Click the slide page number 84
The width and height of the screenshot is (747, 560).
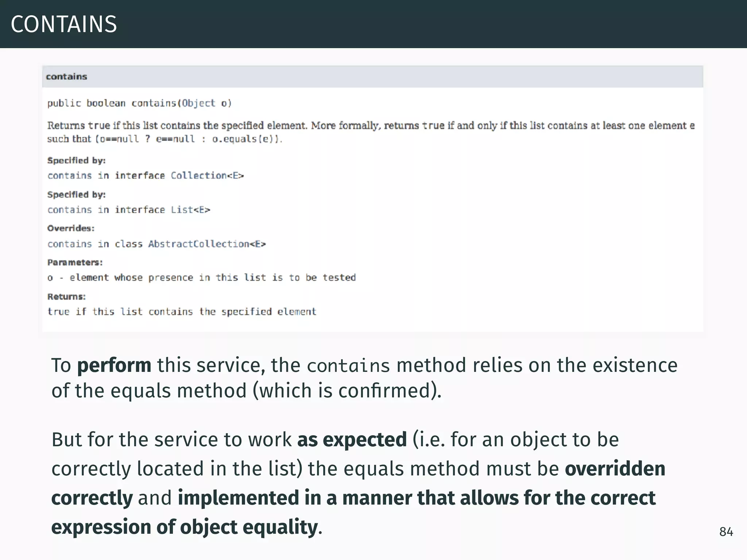point(726,532)
